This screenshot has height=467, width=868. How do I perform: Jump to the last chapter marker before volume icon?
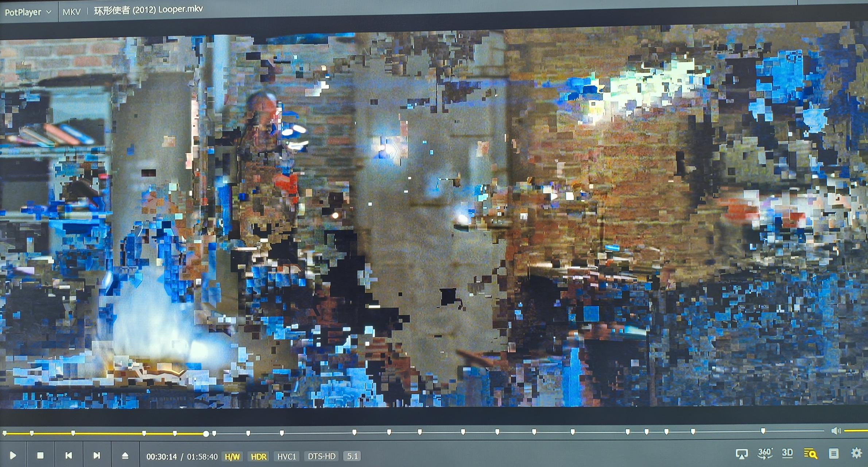[x=763, y=431]
